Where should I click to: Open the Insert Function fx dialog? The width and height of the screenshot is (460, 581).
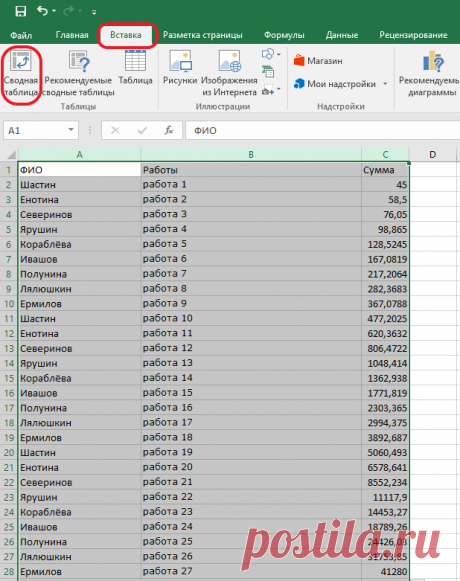tap(169, 130)
